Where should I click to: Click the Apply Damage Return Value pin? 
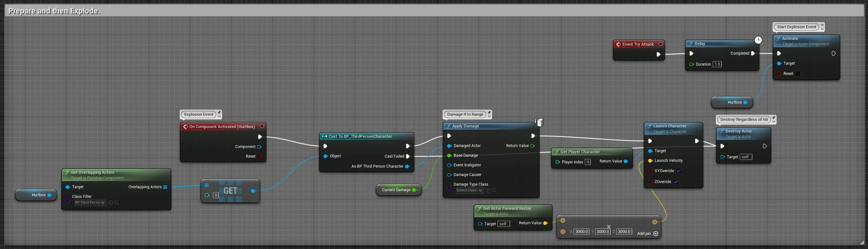533,146
